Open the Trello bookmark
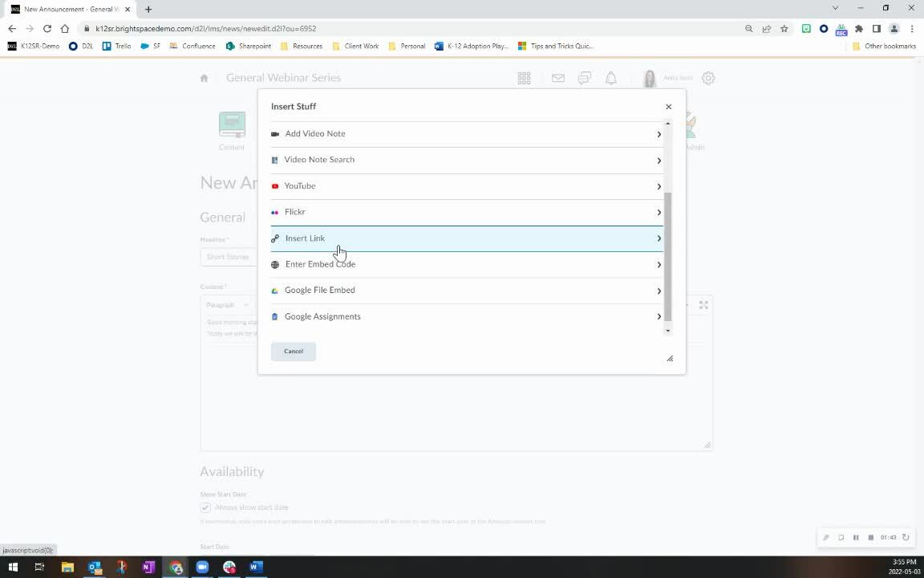Viewport: 924px width, 578px height. coord(116,46)
